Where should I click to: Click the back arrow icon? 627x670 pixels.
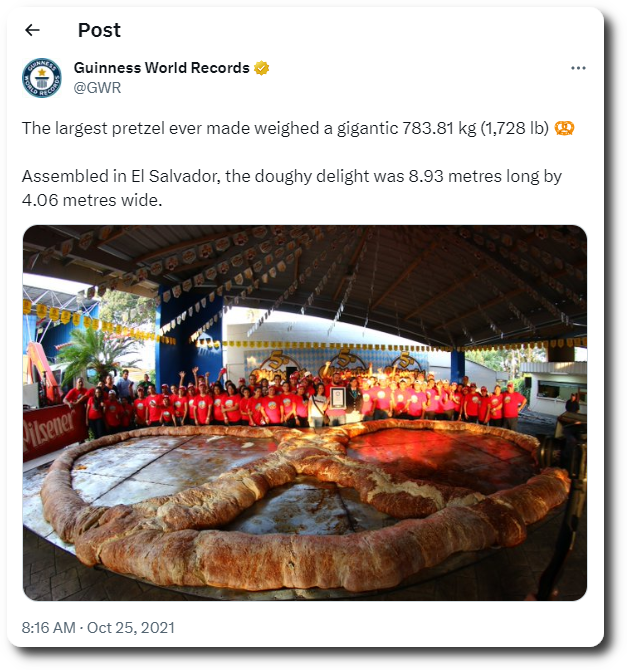tap(32, 30)
